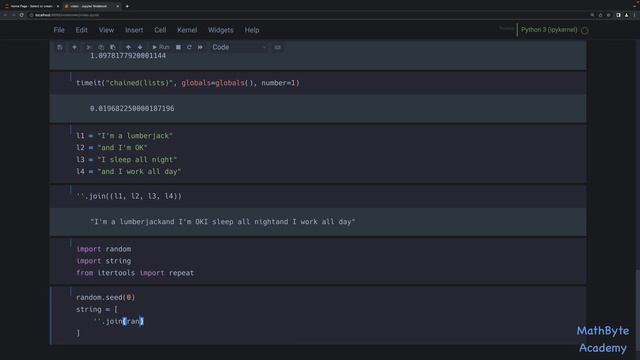Open the Cell menu
Image resolution: width=640 pixels, height=360 pixels.
(160, 30)
